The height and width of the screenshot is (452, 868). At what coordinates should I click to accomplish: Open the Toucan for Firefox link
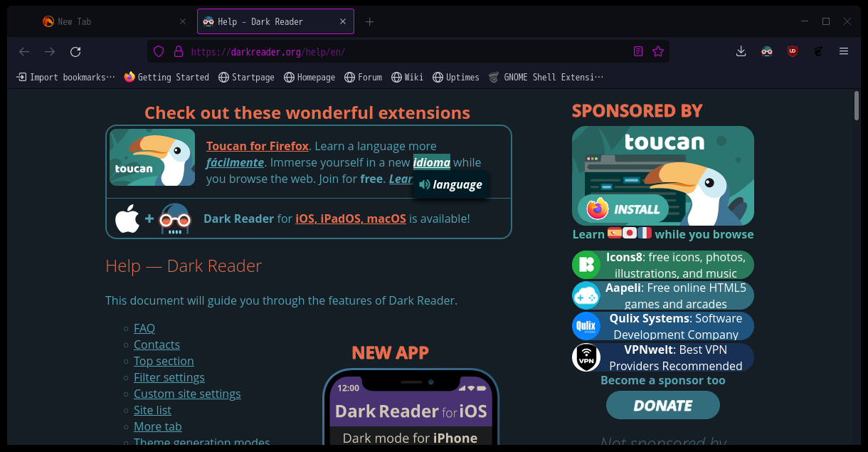click(258, 146)
